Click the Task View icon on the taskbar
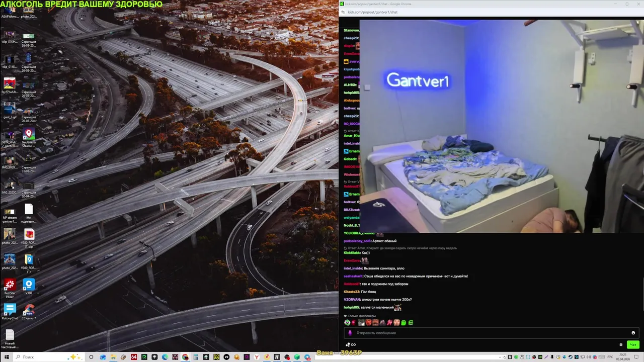Screen dimensions: 644x362 tap(91, 357)
